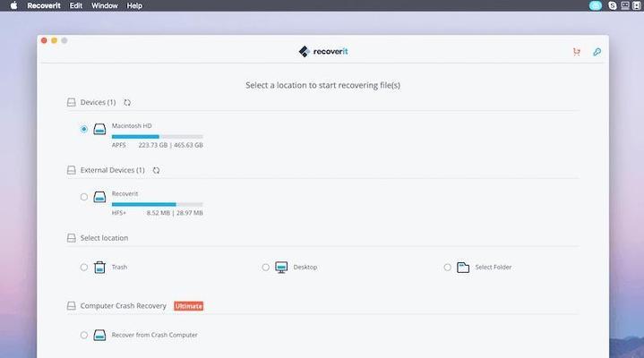Click the Desktop label
This screenshot has width=644, height=358.
[x=305, y=268]
